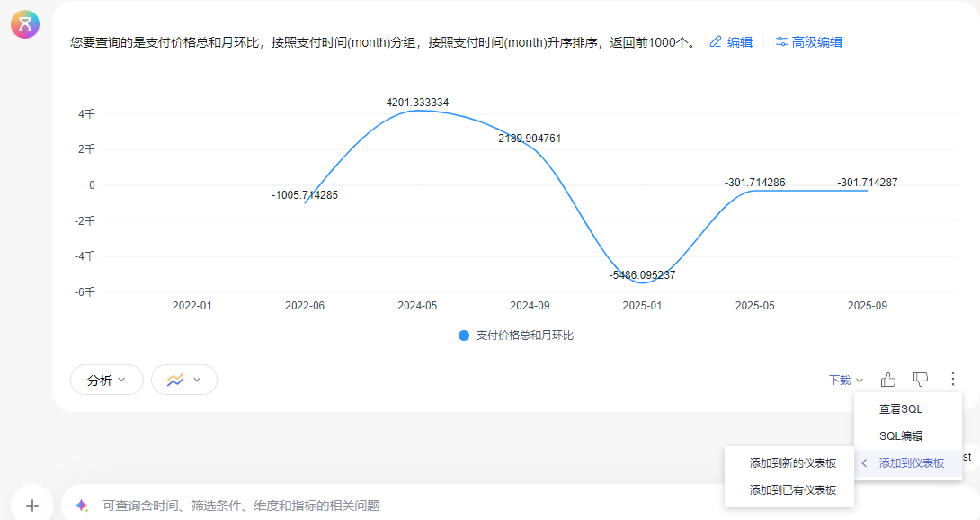Open the three-dot more options menu

point(952,379)
